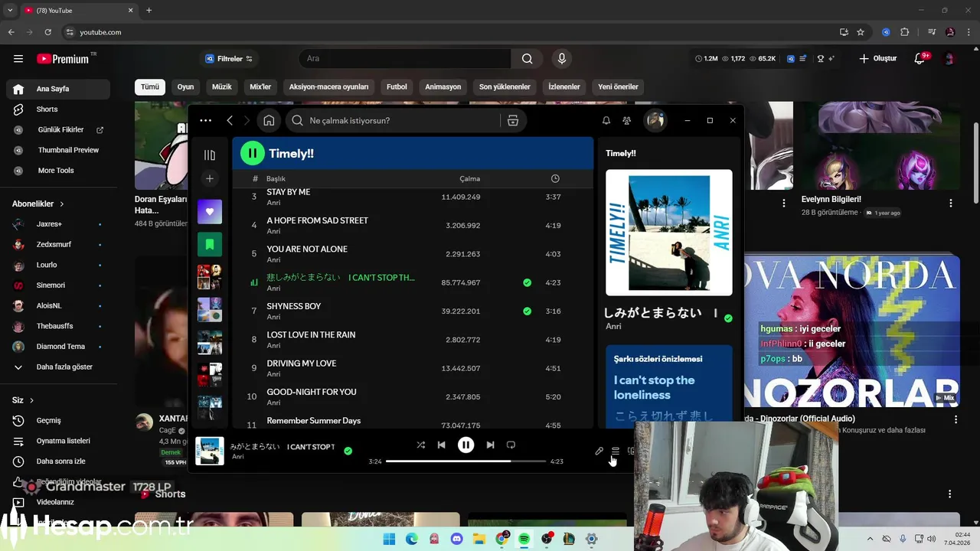Show hidden icons chevron in system tray
The height and width of the screenshot is (551, 980).
click(871, 539)
